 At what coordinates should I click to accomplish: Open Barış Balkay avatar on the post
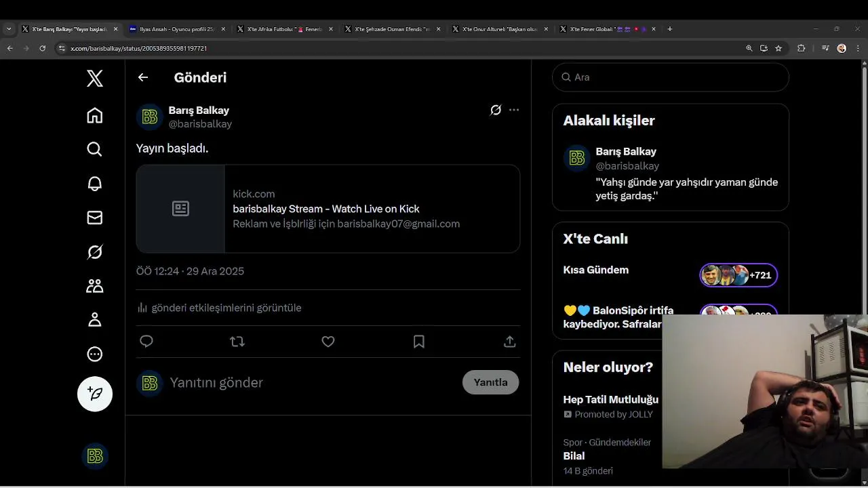point(150,117)
